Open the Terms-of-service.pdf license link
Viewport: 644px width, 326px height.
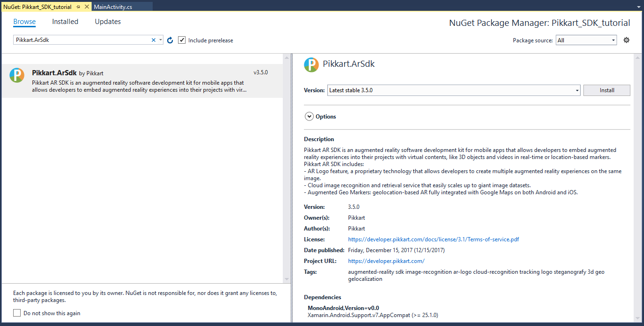pyautogui.click(x=434, y=239)
